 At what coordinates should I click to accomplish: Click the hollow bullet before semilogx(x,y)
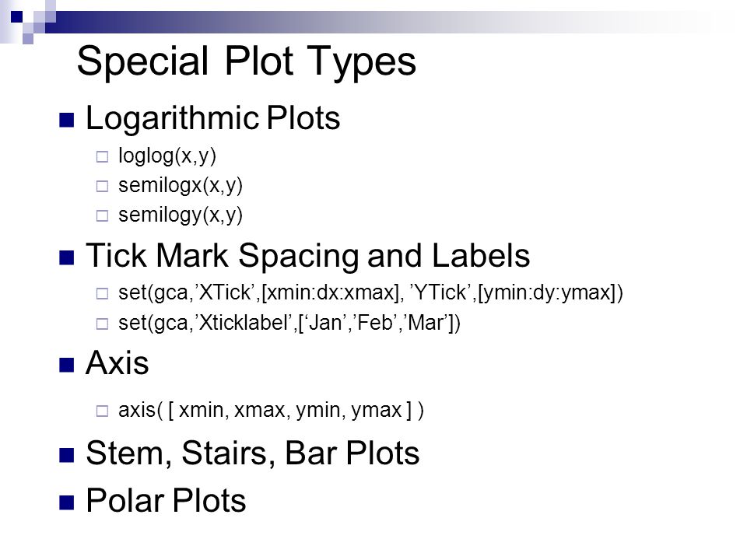tap(103, 186)
